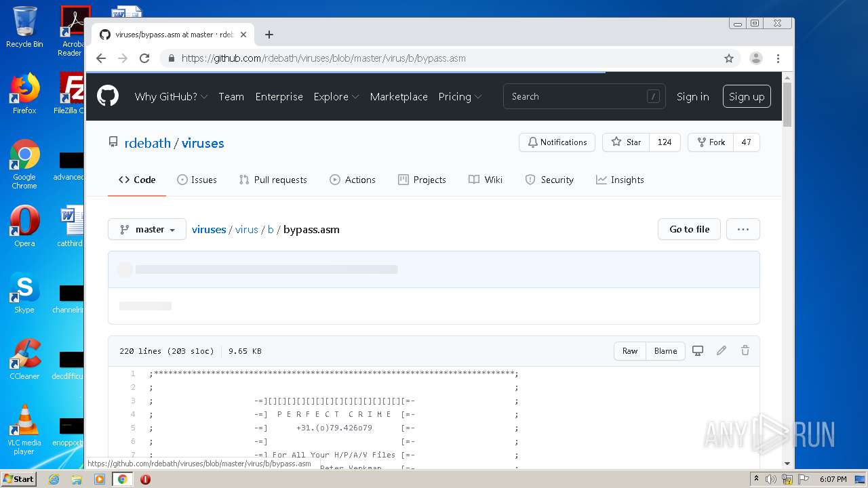Open Opera desktop shortcut

click(24, 226)
